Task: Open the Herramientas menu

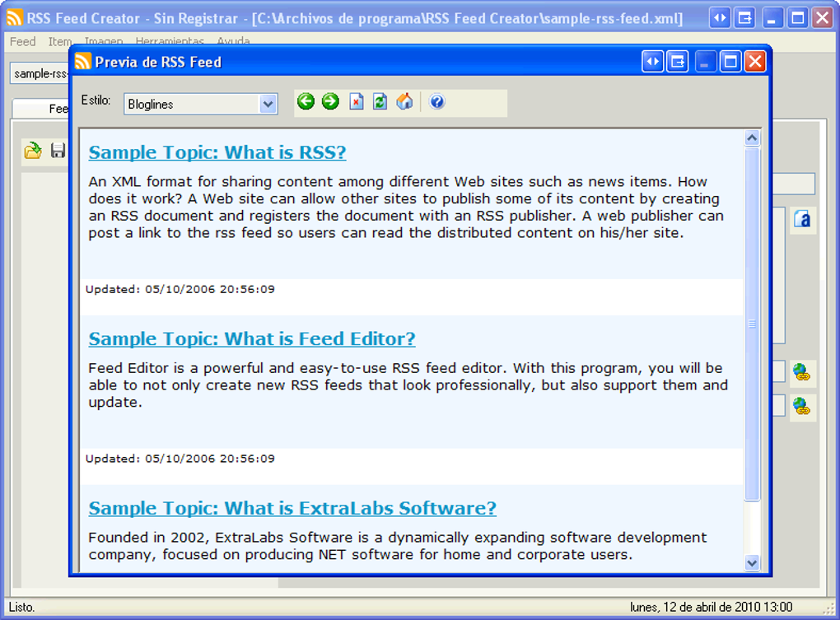Action: [170, 41]
